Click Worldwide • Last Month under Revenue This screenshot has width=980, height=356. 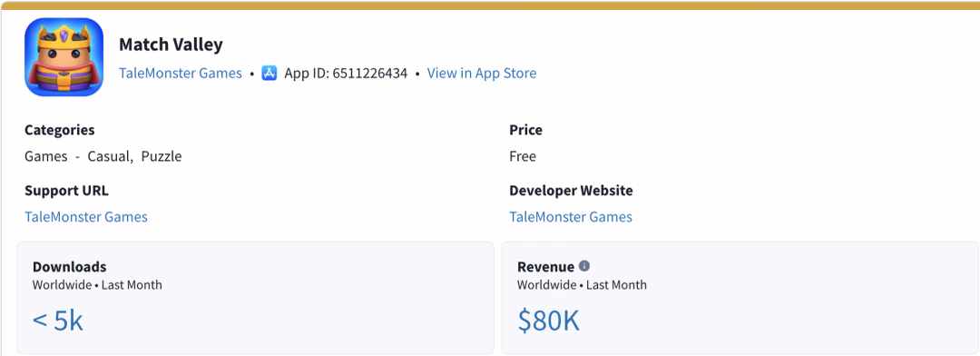(582, 285)
